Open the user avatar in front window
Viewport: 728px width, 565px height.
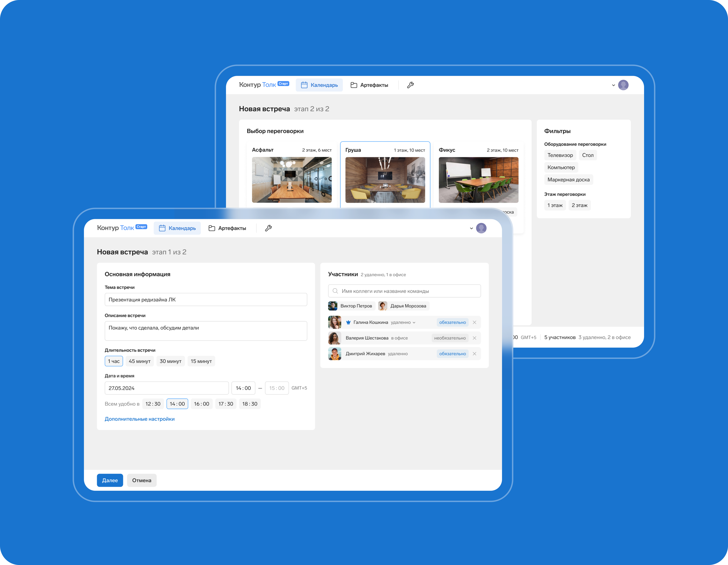(481, 228)
